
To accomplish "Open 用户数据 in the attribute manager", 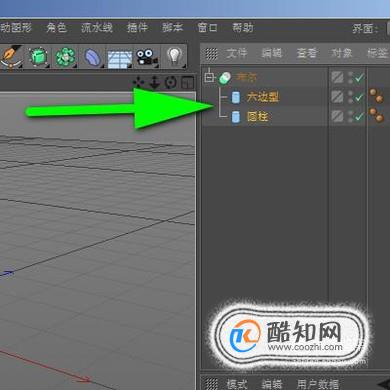I will (x=318, y=384).
